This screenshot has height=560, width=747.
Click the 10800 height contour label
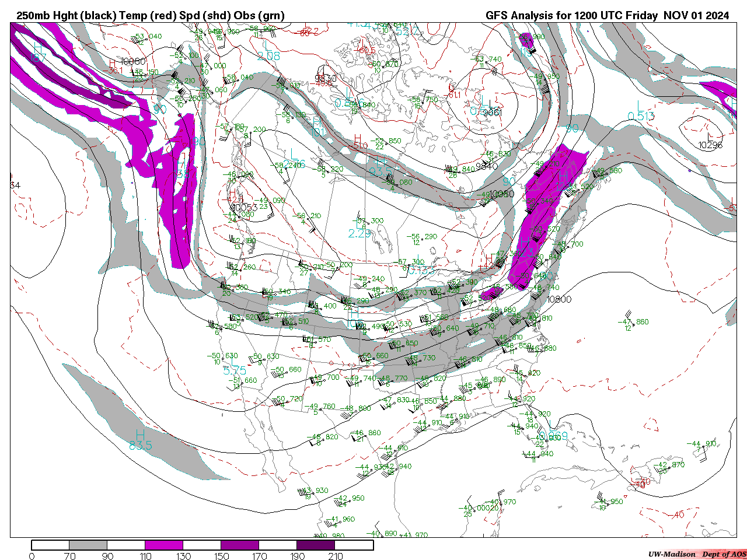pos(559,300)
